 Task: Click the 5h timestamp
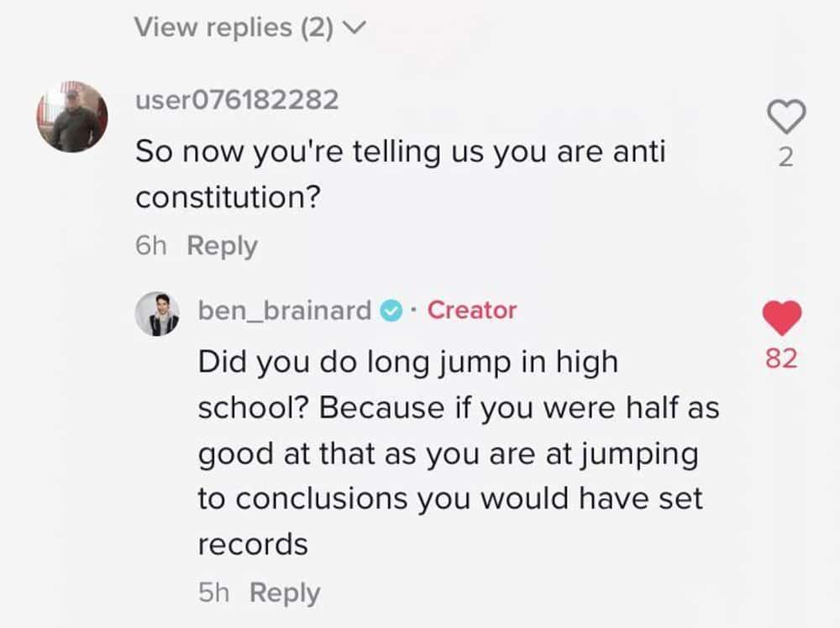click(213, 593)
